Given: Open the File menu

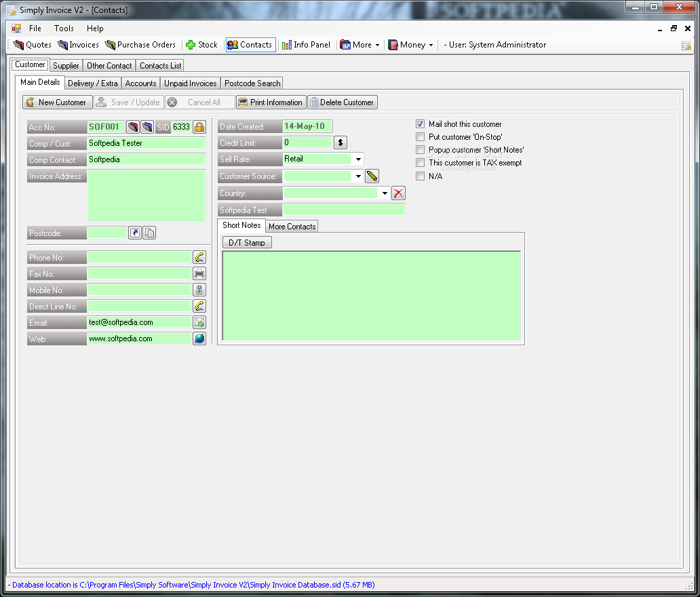Looking at the screenshot, I should (x=35, y=28).
